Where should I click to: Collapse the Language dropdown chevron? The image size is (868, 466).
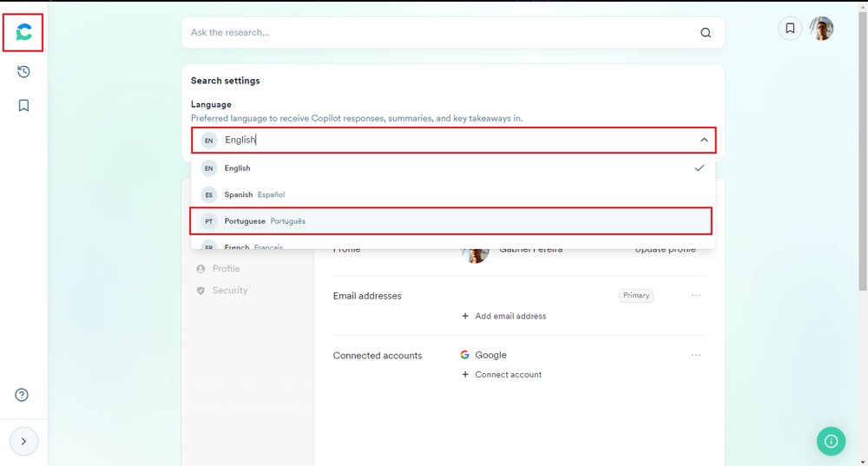click(704, 140)
